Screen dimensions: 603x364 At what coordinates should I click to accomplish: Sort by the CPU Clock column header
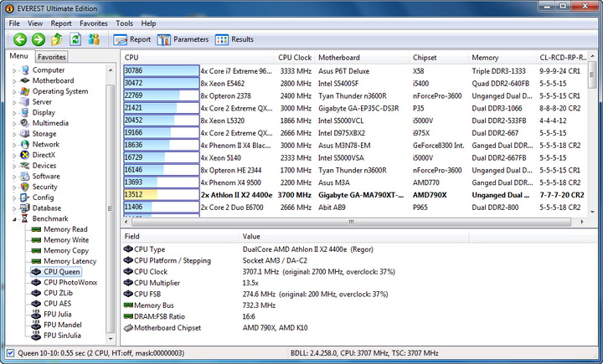(x=294, y=57)
